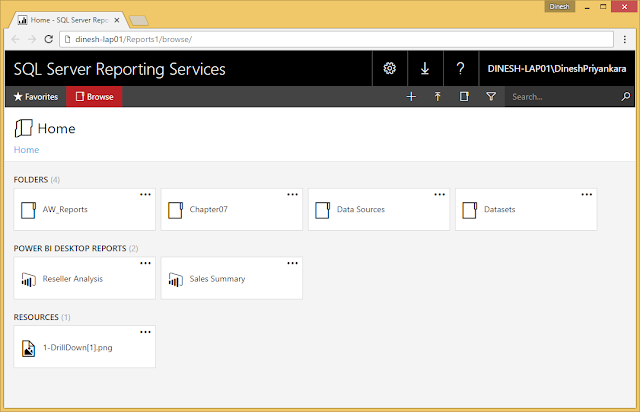
Task: Select the Browse tab
Action: point(94,97)
